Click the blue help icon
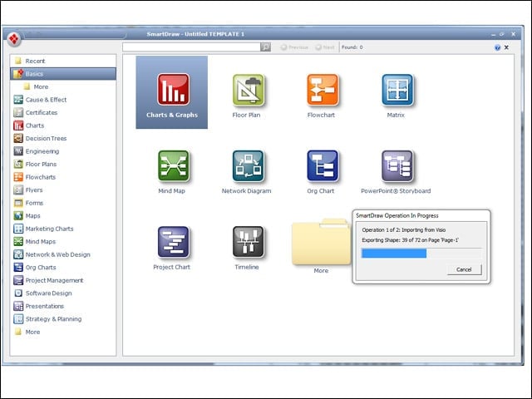 click(x=497, y=47)
